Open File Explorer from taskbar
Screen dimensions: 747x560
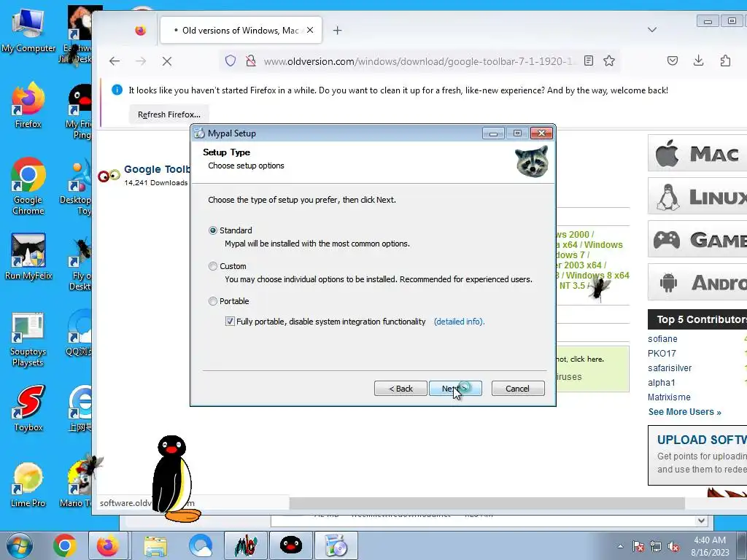155,545
